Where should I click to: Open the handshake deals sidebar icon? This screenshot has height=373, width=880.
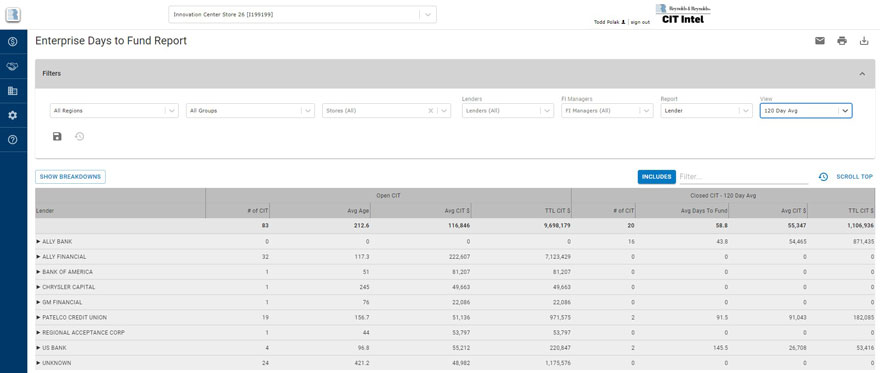[13, 66]
